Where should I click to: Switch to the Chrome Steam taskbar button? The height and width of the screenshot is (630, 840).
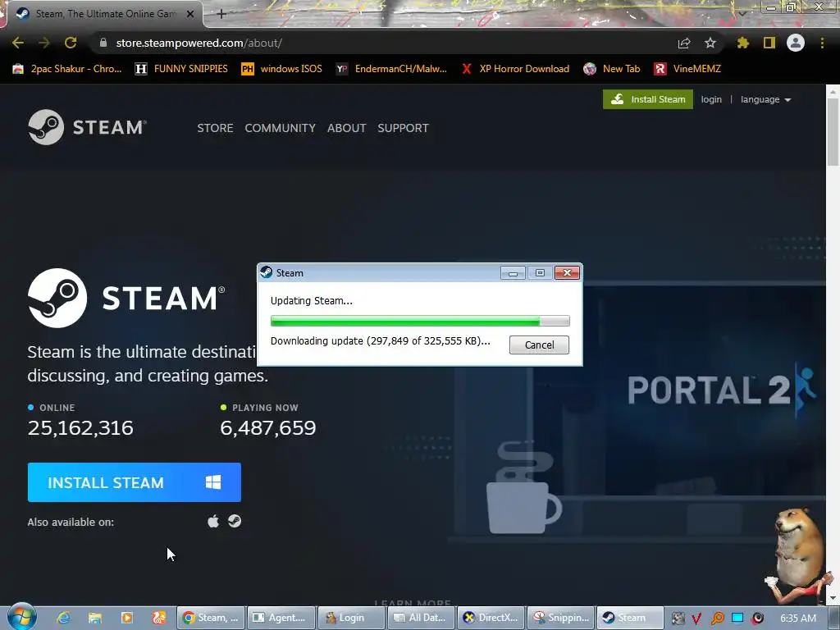[211, 618]
